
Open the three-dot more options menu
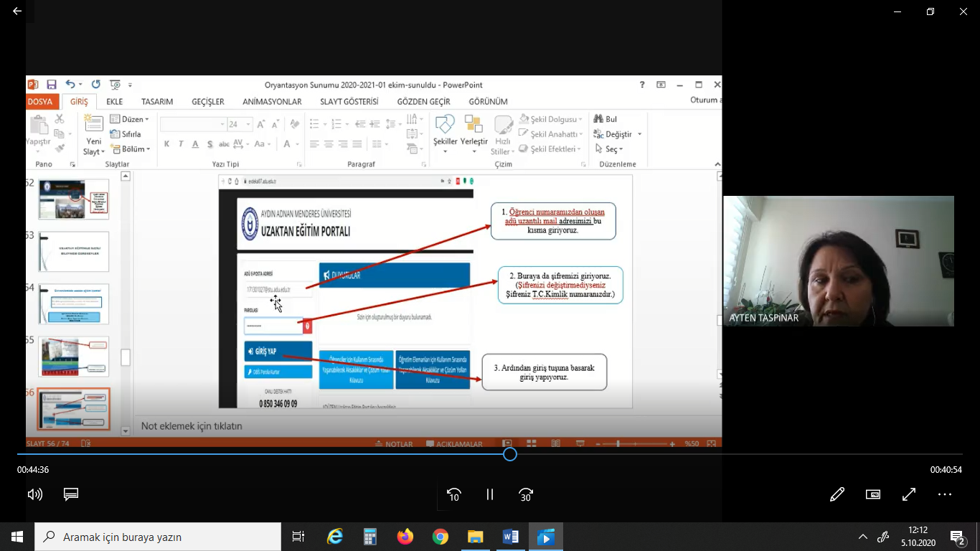[944, 494]
